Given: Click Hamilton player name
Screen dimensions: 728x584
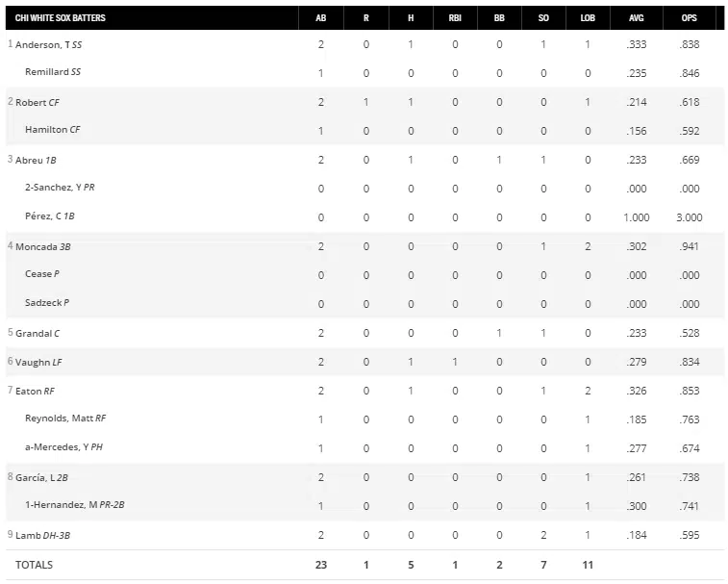Looking at the screenshot, I should [45, 131].
